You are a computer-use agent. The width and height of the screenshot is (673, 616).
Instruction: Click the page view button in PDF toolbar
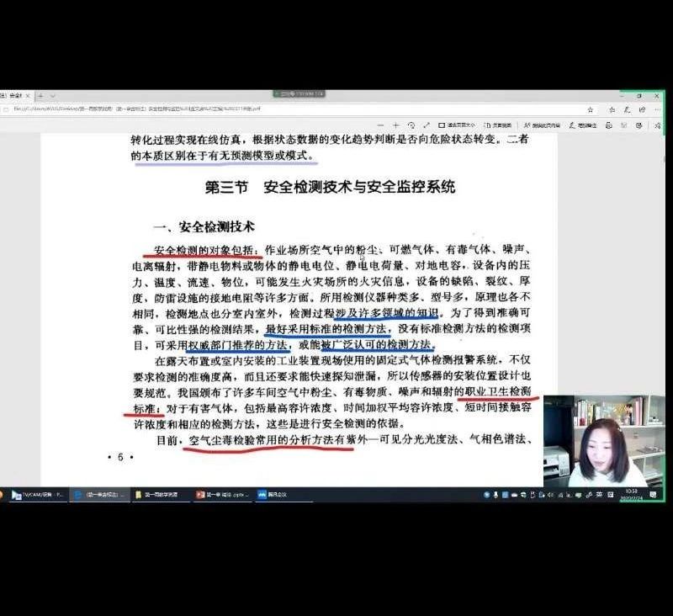(x=498, y=125)
